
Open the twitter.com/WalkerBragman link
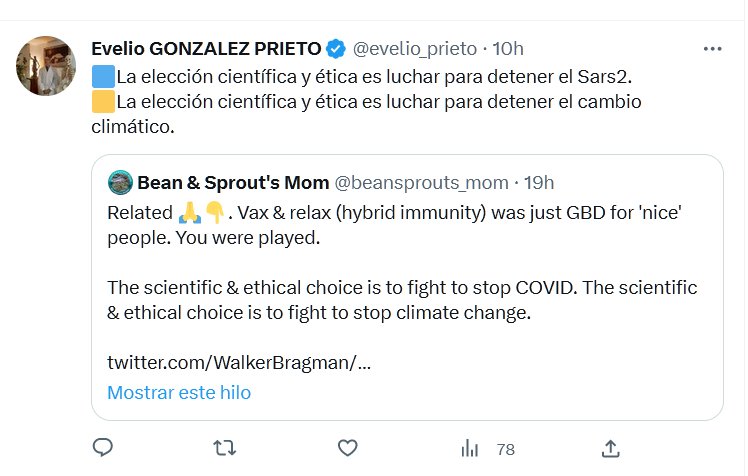[x=238, y=362]
